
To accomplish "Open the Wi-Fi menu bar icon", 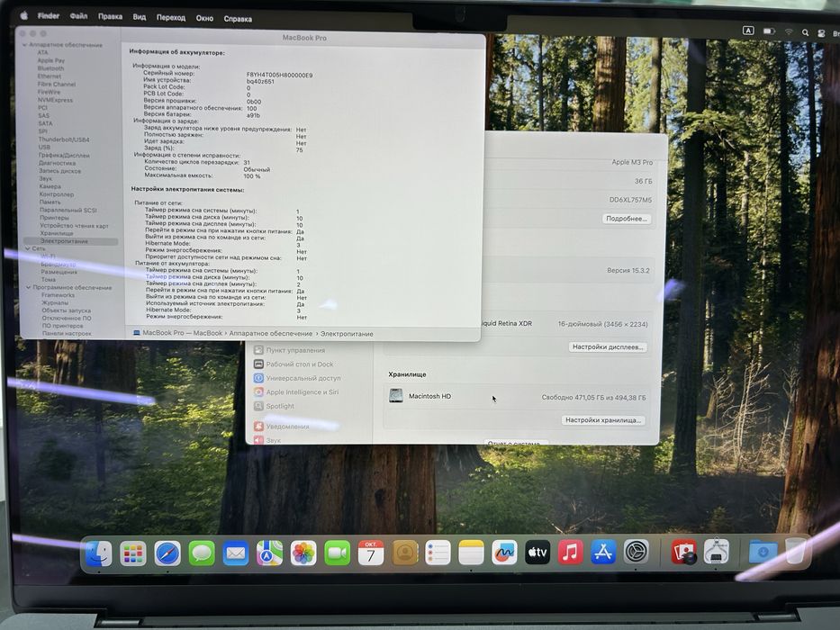I will coord(789,32).
